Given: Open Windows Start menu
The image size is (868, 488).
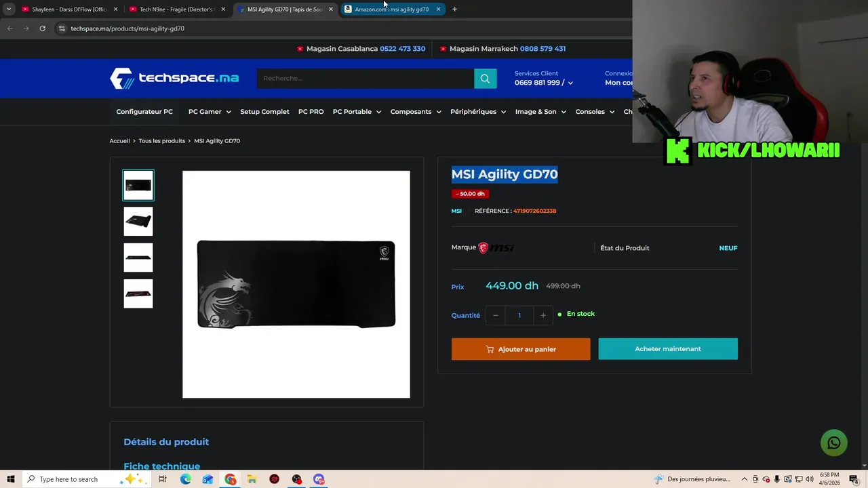Looking at the screenshot, I should (10, 479).
